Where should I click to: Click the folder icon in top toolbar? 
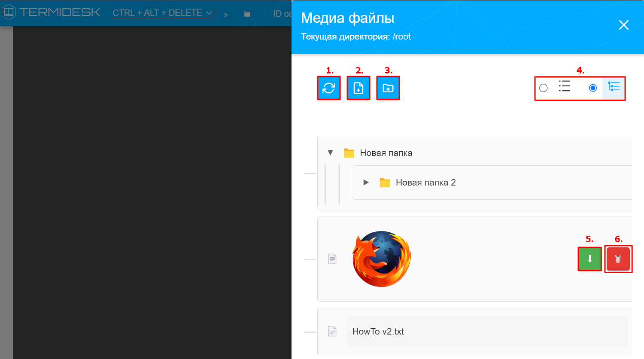(x=247, y=14)
